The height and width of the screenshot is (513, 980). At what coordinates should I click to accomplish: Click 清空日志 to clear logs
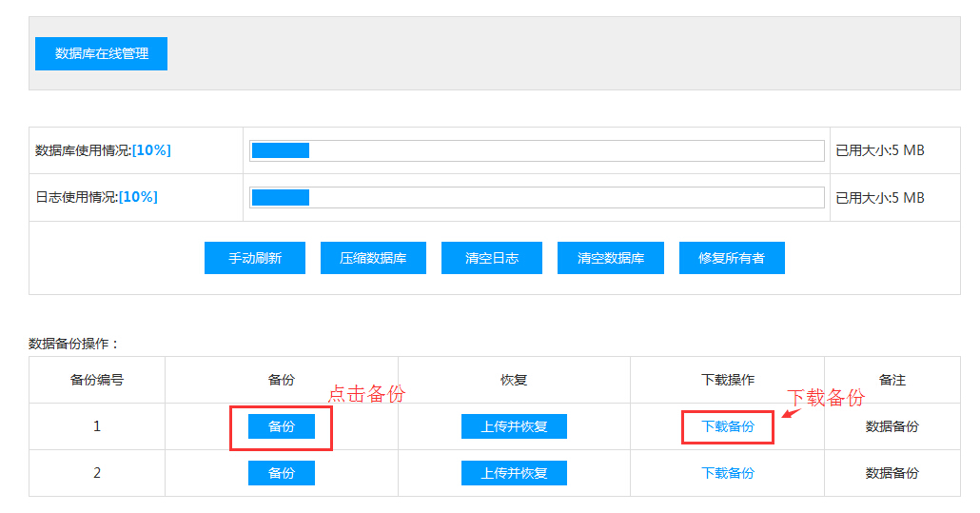coord(491,258)
